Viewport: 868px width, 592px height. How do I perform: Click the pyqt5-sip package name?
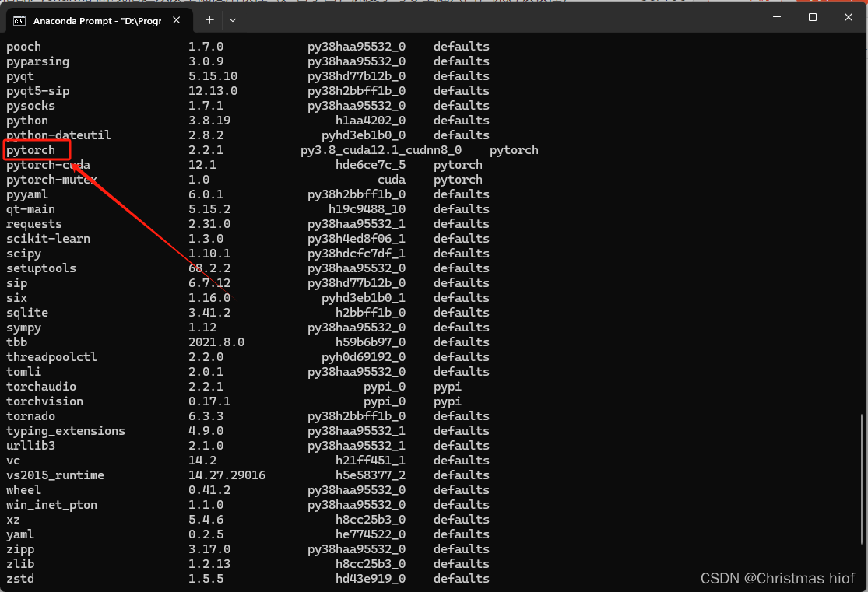click(x=37, y=91)
